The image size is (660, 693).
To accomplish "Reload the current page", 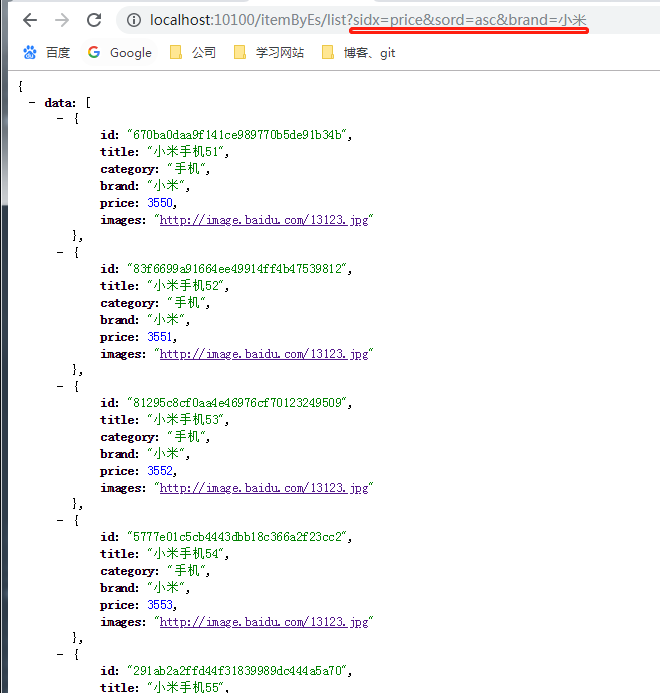I will tap(94, 20).
